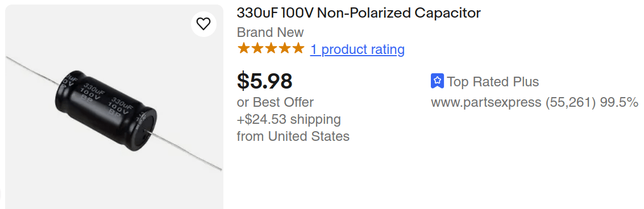This screenshot has height=209, width=644.
Task: Click the capacitor's right wire lead
Action: pos(186,151)
